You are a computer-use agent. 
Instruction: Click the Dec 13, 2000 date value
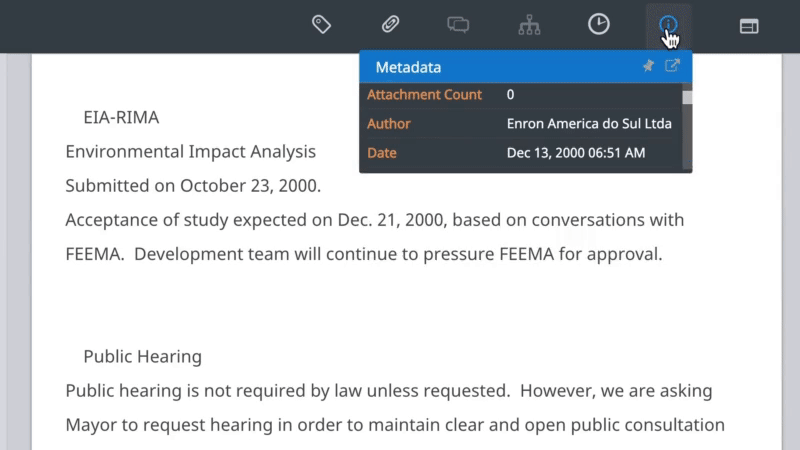click(x=576, y=153)
